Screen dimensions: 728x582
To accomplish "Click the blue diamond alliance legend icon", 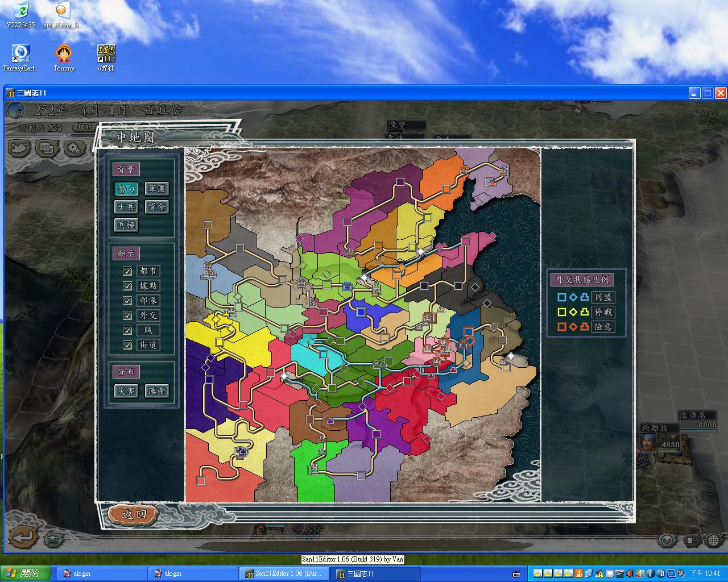I will tap(573, 297).
